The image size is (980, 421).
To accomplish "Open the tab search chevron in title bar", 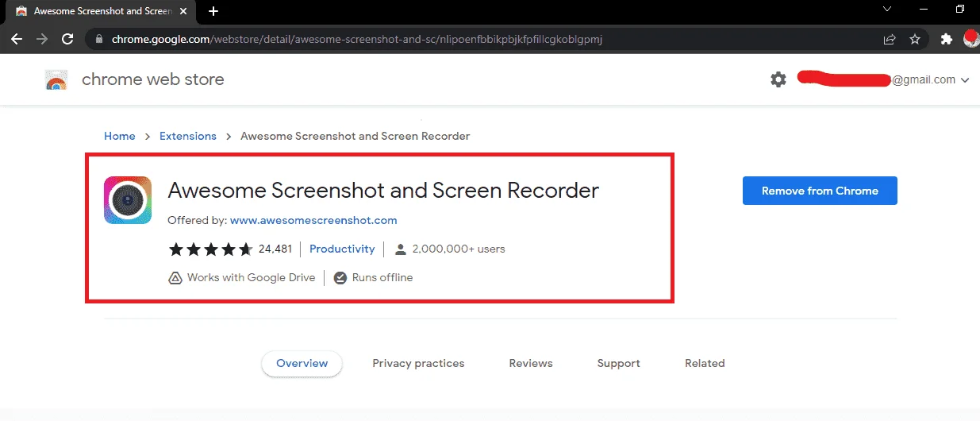I will (x=888, y=9).
